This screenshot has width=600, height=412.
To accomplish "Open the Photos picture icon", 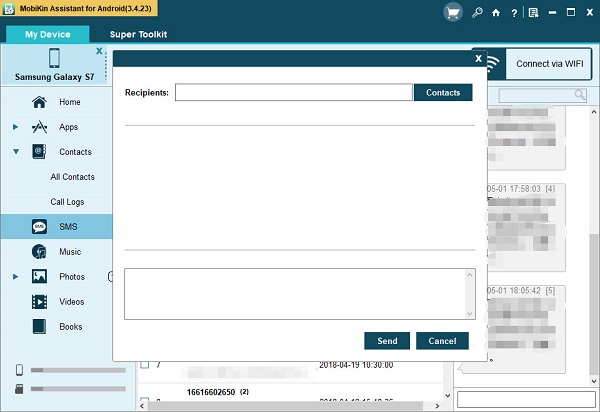I will tap(39, 276).
